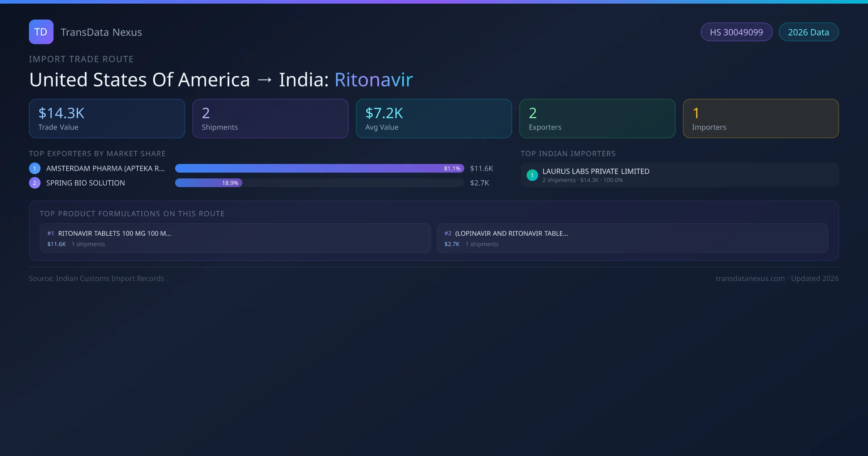Expand the LOPINAVIR AND RITONAVIR title
Screen dimensions: 868x456
coord(512,233)
